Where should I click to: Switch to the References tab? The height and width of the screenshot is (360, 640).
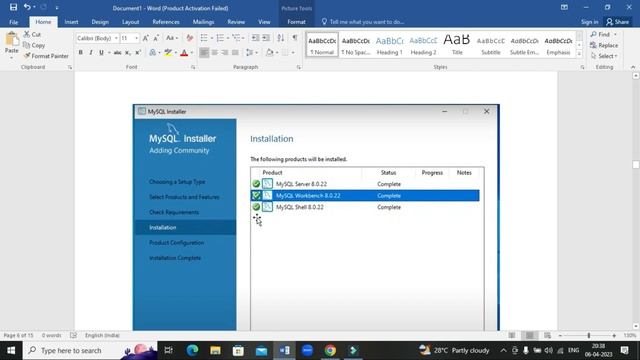166,22
